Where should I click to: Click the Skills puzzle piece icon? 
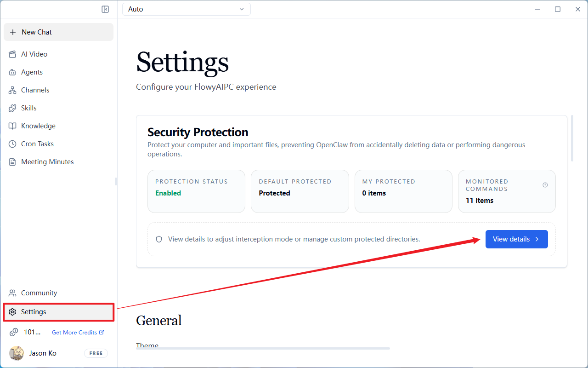(x=12, y=108)
